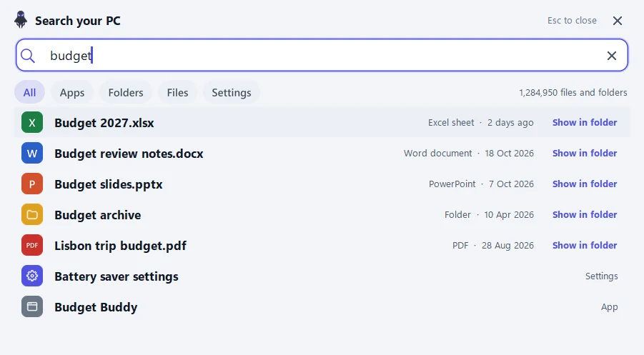The width and height of the screenshot is (644, 355).
Task: Click the Word icon for Budget review notes.docx
Action: point(32,153)
